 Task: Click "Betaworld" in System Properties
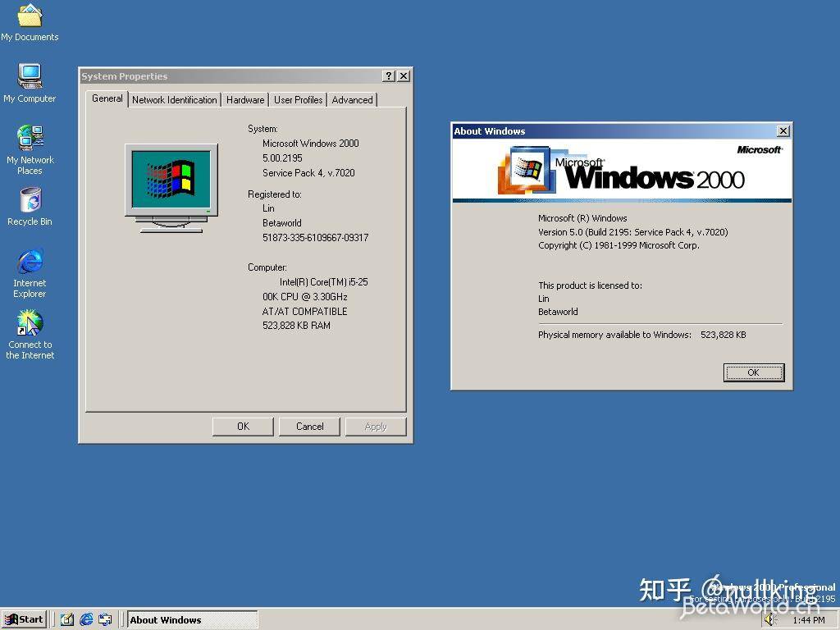(282, 223)
